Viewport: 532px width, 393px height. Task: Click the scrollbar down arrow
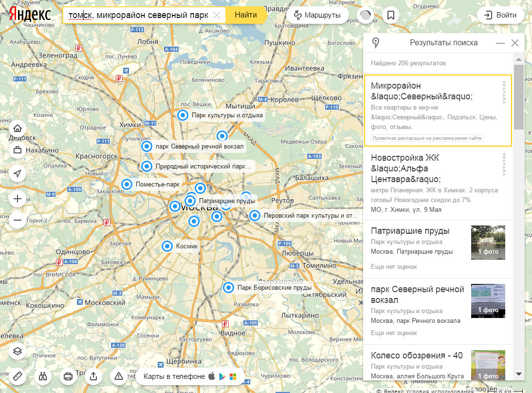click(x=518, y=374)
